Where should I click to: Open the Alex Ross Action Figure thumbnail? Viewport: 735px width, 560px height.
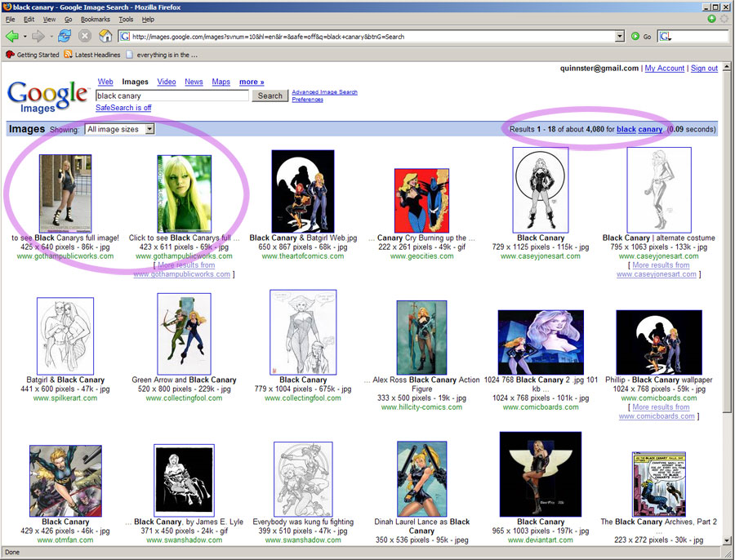click(x=422, y=337)
